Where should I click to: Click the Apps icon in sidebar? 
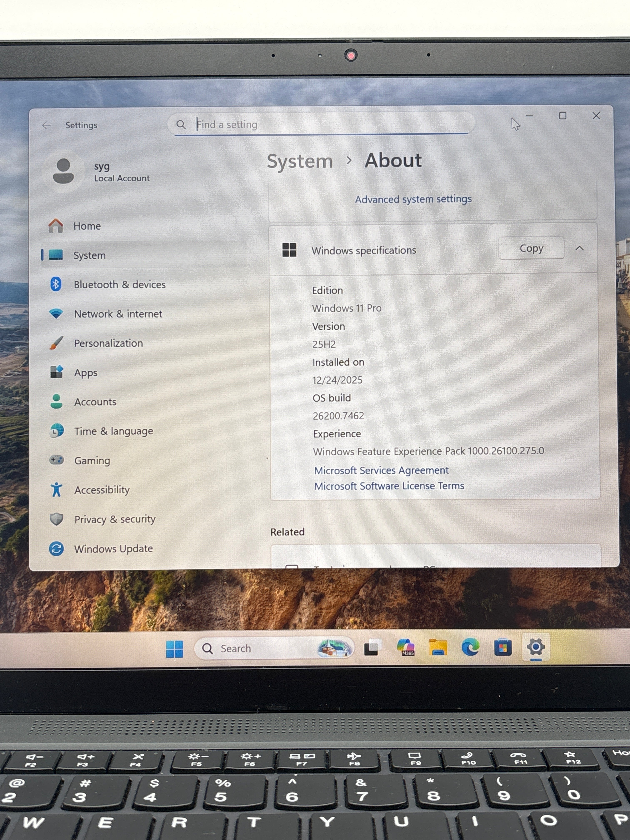click(57, 372)
